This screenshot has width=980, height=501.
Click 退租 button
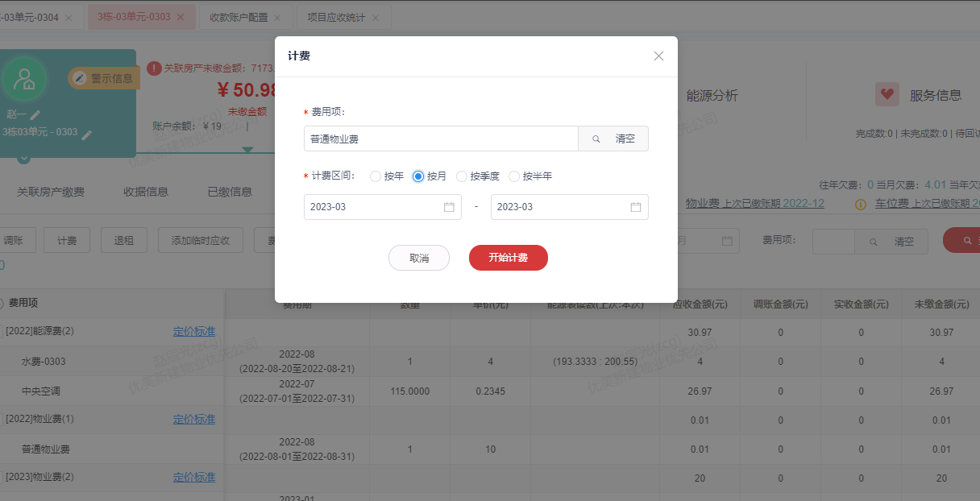[x=123, y=241]
